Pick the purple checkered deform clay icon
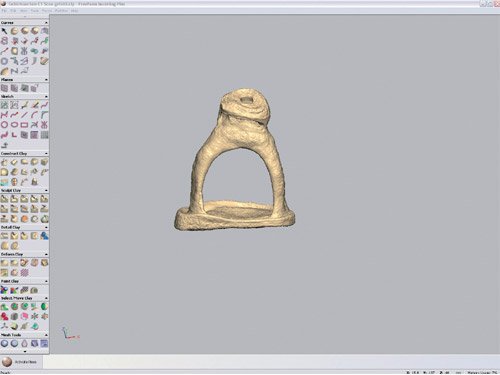Image resolution: width=500 pixels, height=375 pixels. pos(24,273)
